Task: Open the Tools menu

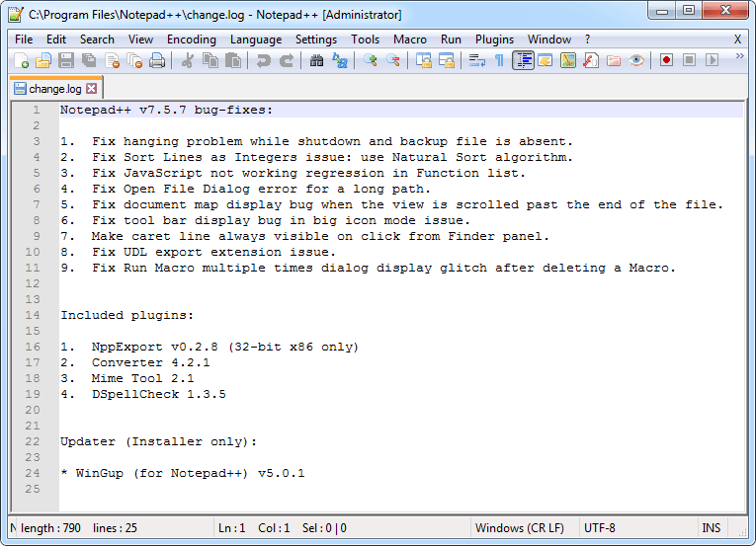Action: click(365, 39)
